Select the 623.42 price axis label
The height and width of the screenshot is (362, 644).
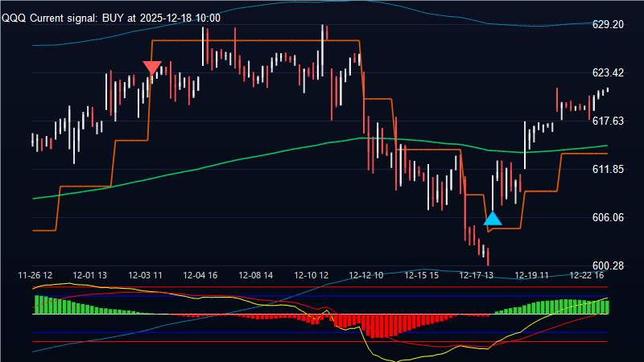(x=608, y=73)
